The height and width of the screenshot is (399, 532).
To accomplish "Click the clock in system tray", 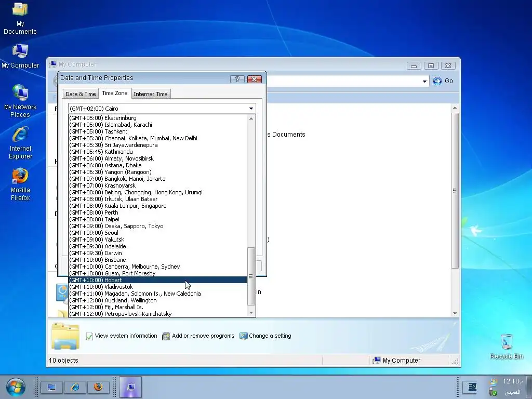I will (x=512, y=381).
